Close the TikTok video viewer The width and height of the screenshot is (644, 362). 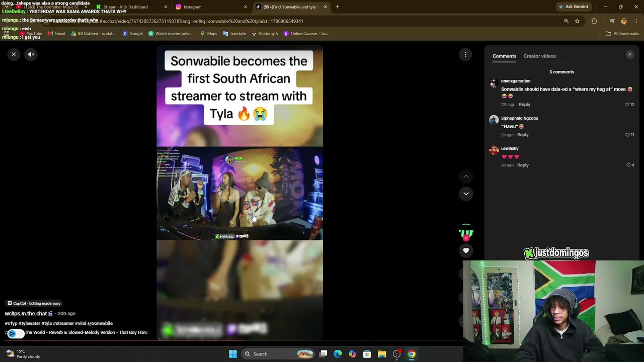14,54
